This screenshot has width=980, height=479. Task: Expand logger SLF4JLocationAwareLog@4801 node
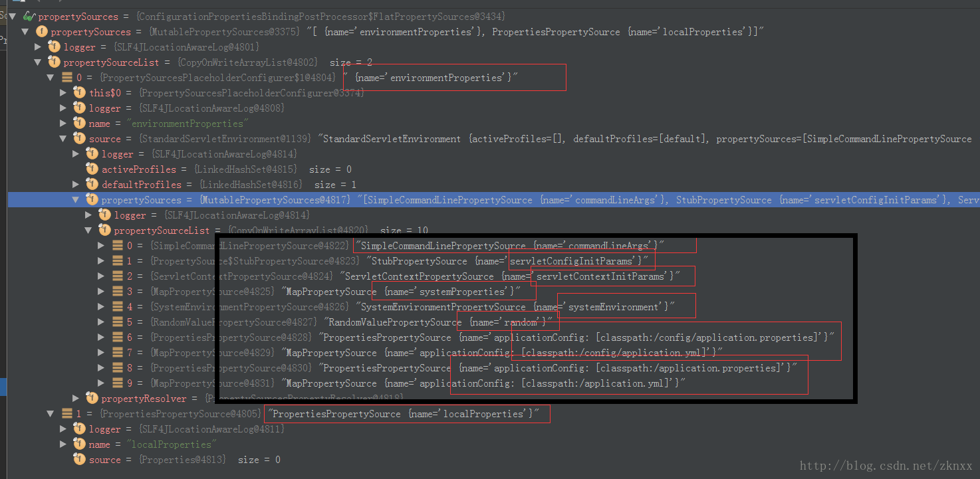click(38, 47)
